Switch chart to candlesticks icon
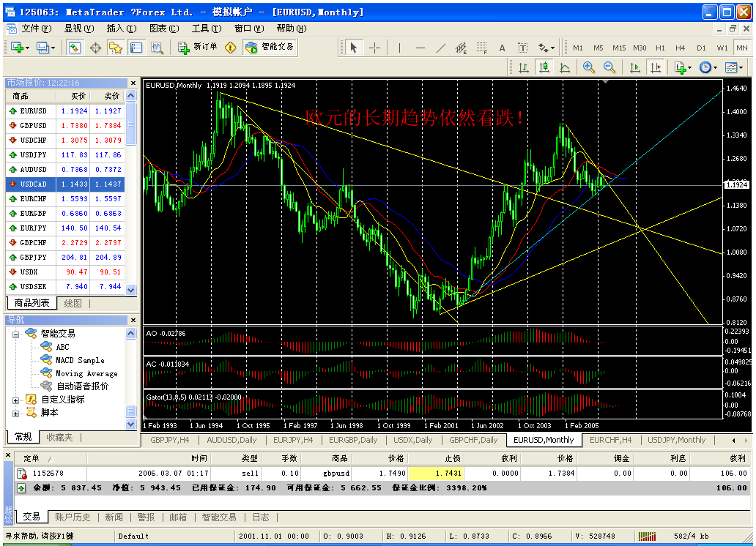 point(544,67)
